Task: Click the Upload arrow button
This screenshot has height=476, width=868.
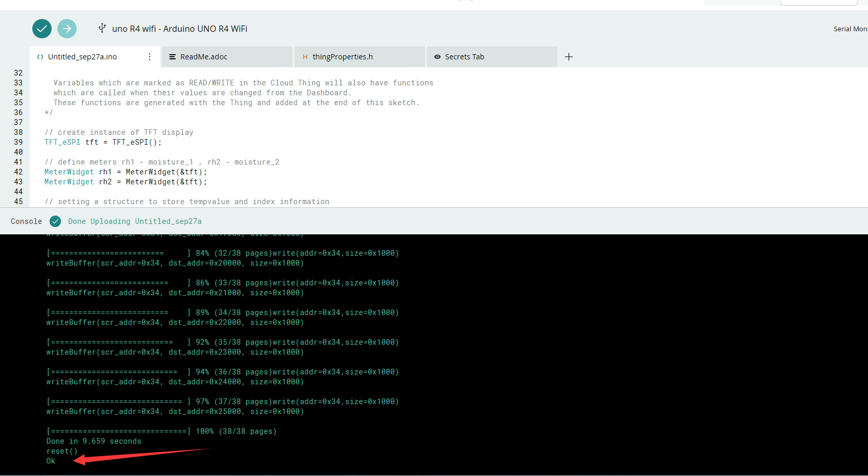Action: pyautogui.click(x=67, y=29)
